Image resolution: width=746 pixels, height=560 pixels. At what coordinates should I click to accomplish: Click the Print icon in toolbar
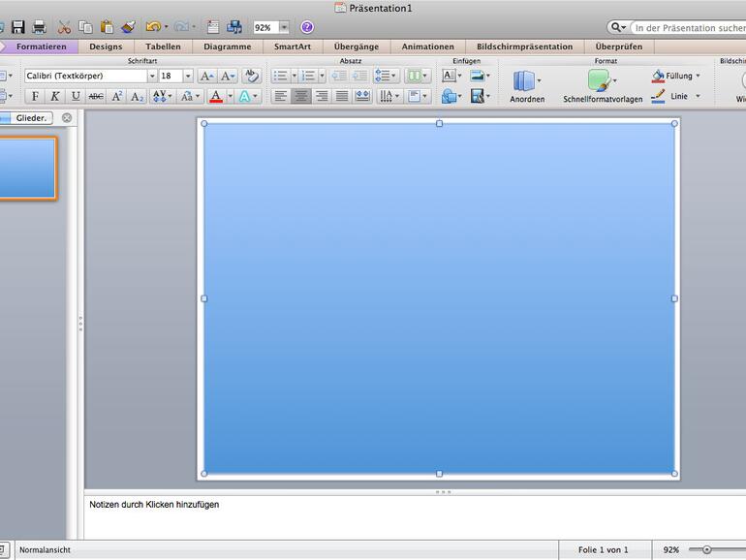pos(39,27)
